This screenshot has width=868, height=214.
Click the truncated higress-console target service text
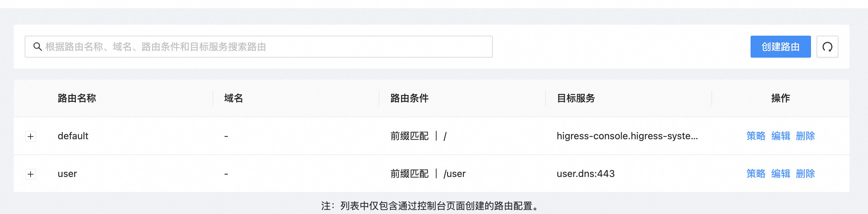point(627,136)
